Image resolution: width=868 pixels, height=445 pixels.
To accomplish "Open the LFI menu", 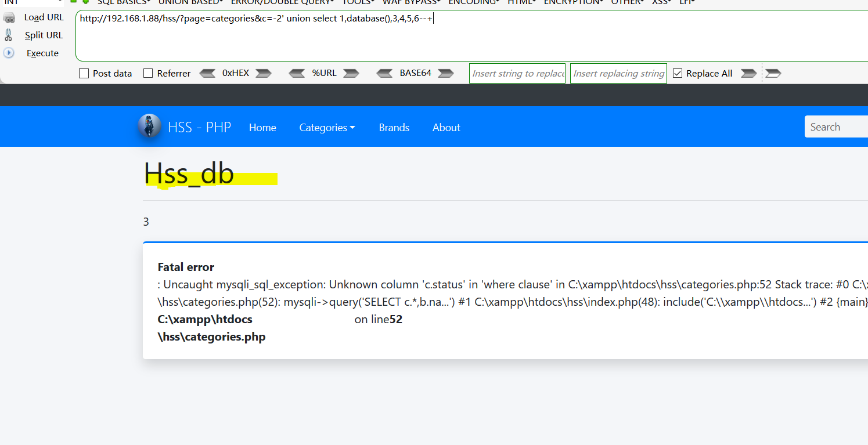I will [687, 2].
